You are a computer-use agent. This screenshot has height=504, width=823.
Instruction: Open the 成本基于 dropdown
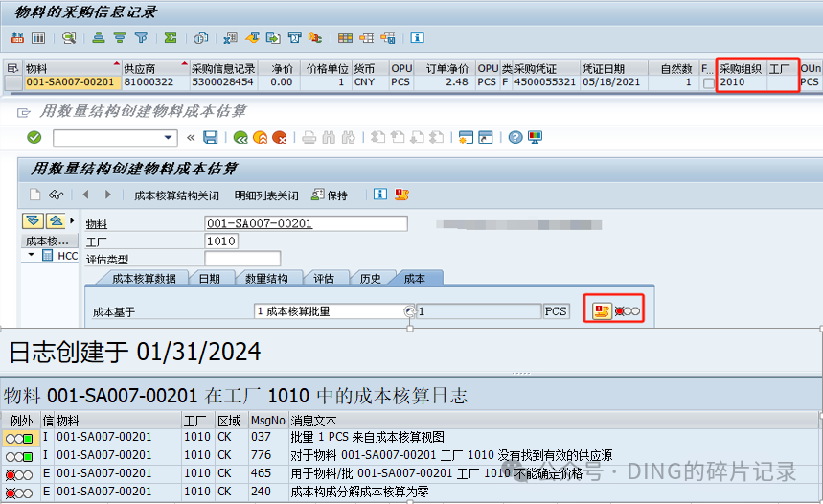click(x=409, y=311)
